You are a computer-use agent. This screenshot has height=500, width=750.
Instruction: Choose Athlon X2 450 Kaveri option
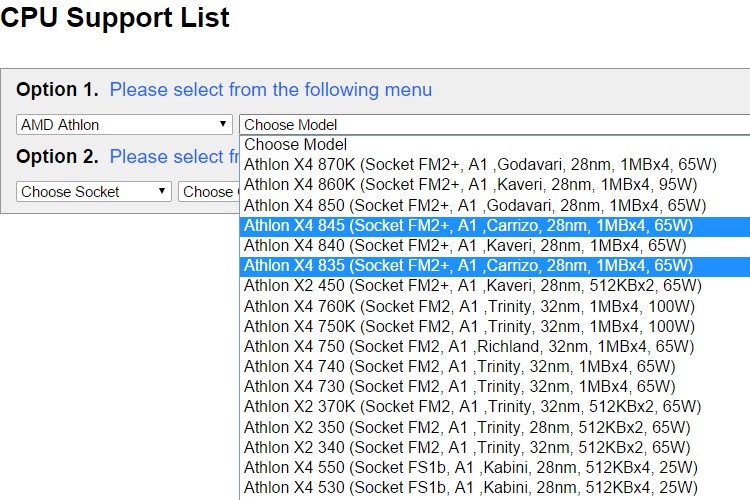495,286
